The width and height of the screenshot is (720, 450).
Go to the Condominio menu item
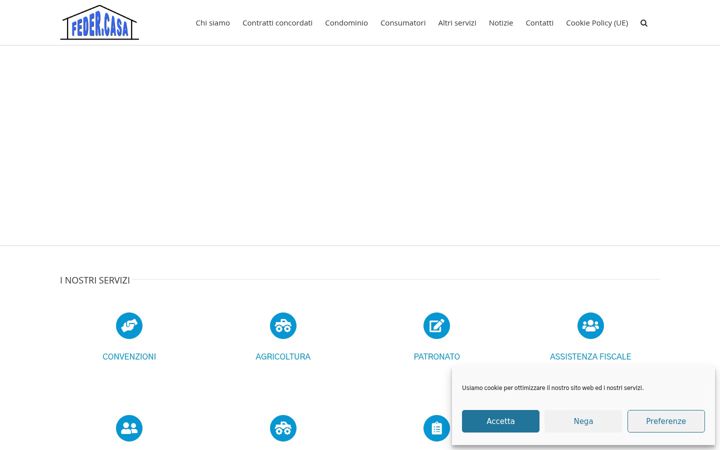tap(346, 23)
